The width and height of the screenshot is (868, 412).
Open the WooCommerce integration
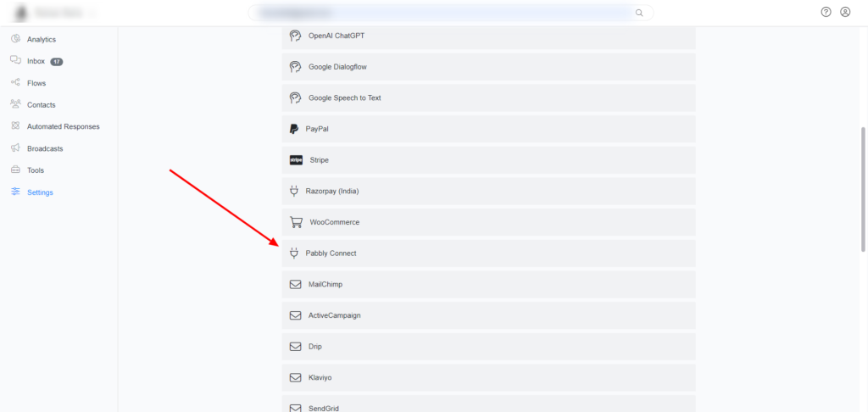pyautogui.click(x=488, y=222)
